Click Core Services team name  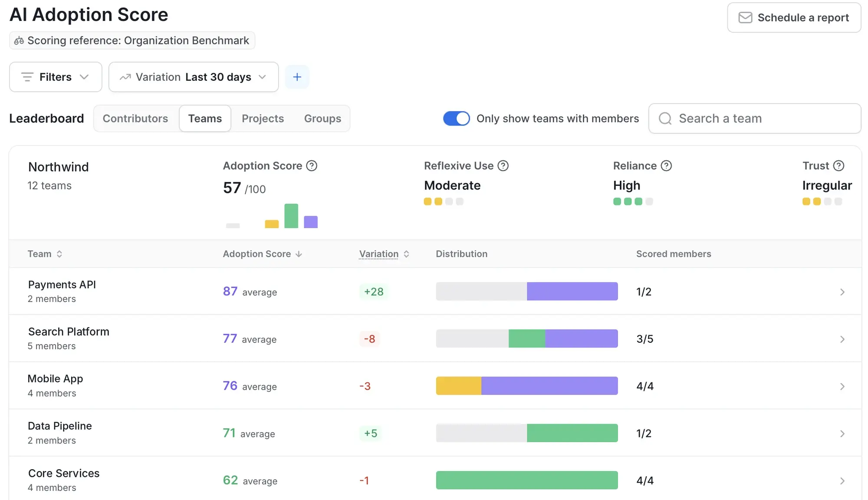click(64, 474)
